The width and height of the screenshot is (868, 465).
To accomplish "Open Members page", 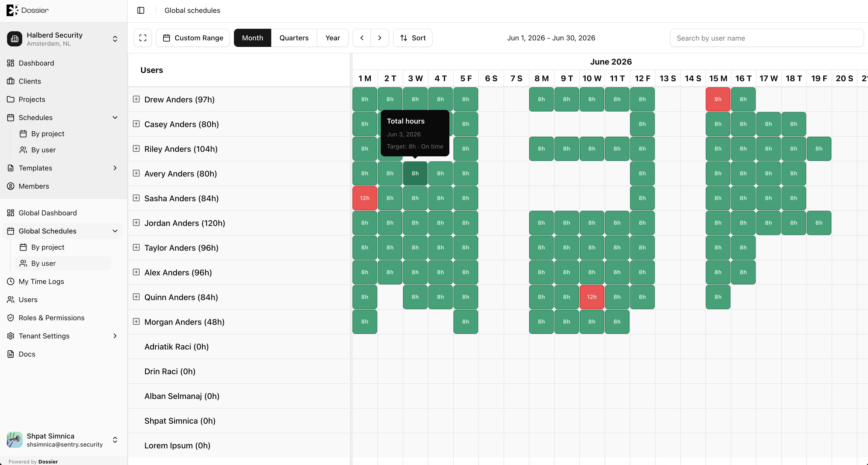I will click(34, 186).
